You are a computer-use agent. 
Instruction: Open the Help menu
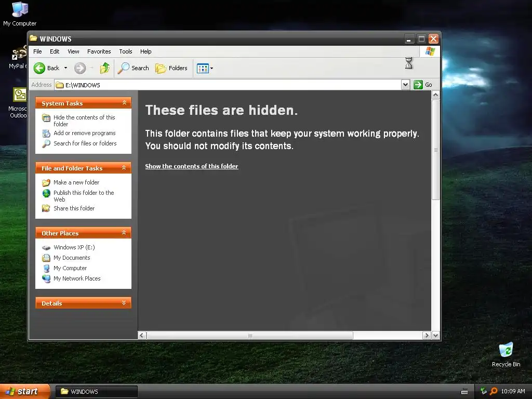tap(146, 51)
